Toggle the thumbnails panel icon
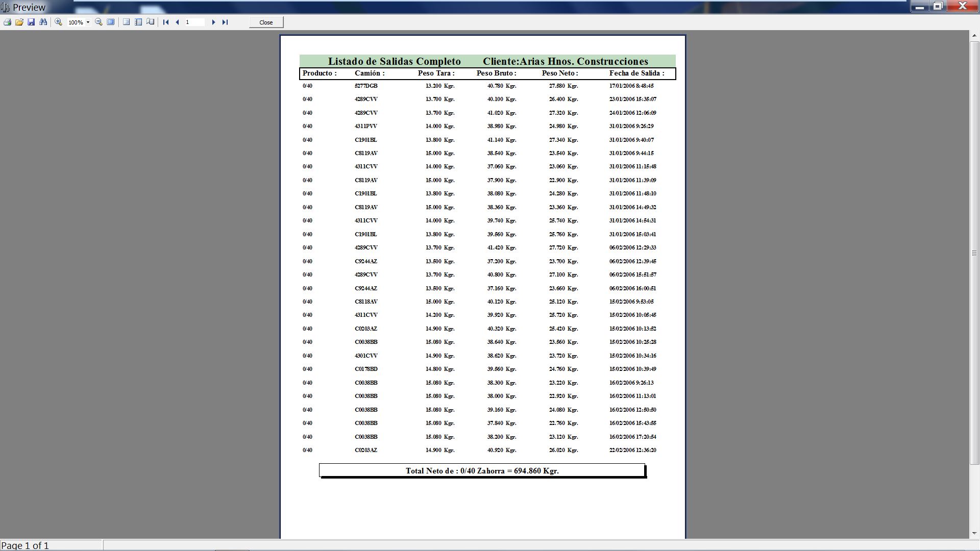Image resolution: width=980 pixels, height=551 pixels. tap(138, 22)
